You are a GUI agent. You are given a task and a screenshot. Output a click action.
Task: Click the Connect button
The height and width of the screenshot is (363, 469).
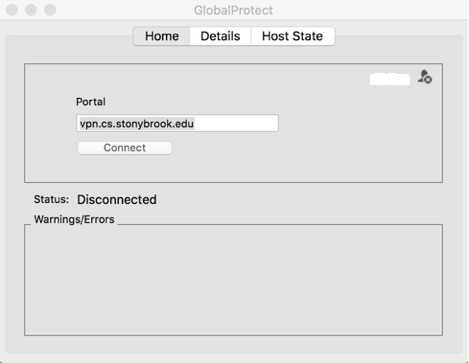click(125, 148)
